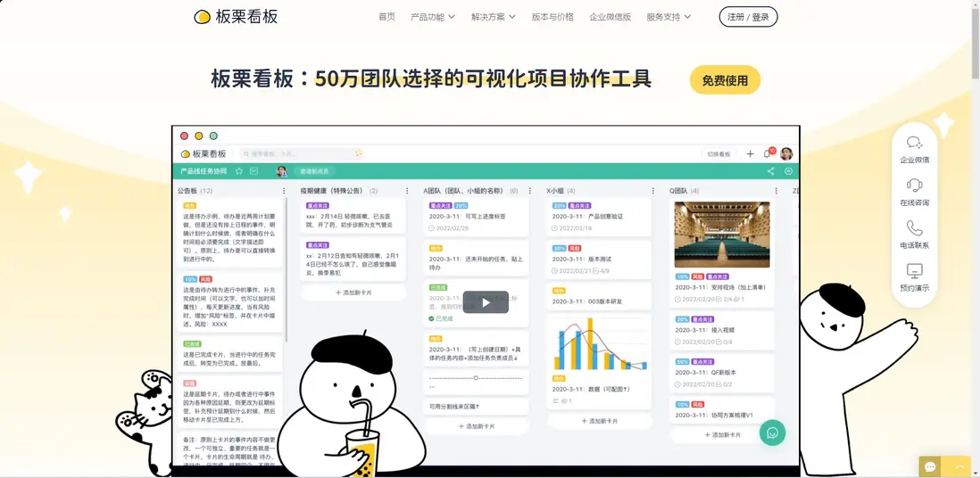Image resolution: width=980 pixels, height=478 pixels.
Task: Open the 公告板 column more menu
Action: pyautogui.click(x=284, y=191)
